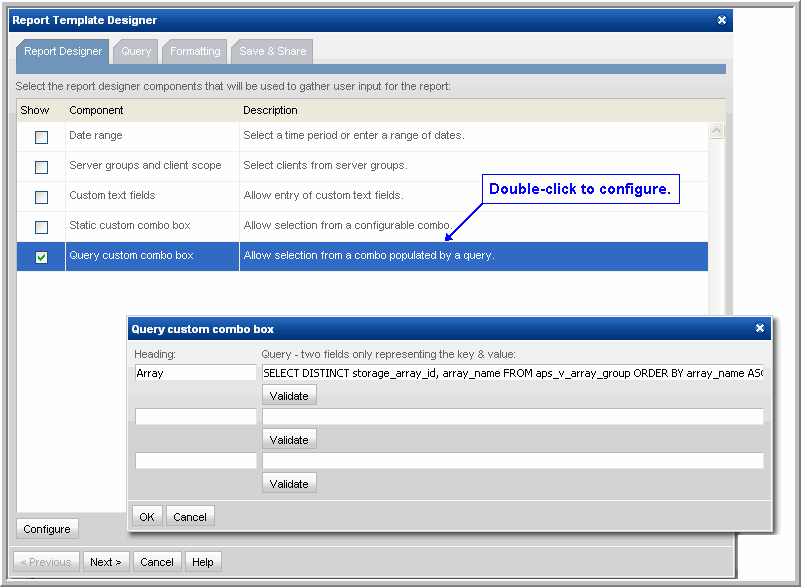The height and width of the screenshot is (587, 801).
Task: Click the second empty query input field
Action: (x=512, y=417)
